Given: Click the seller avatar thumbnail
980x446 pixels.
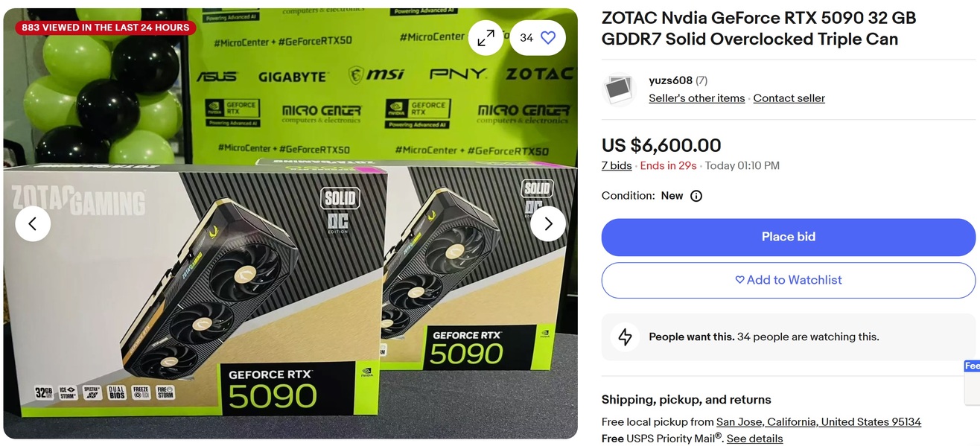Looking at the screenshot, I should [x=618, y=89].
